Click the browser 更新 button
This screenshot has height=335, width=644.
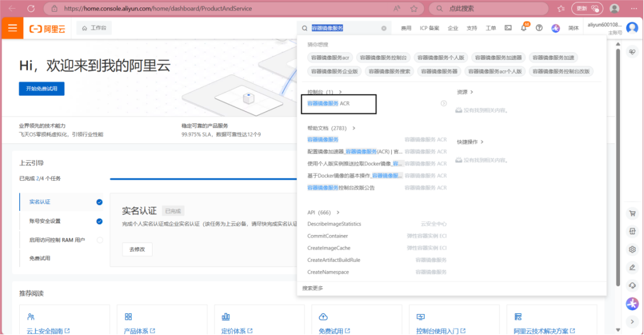(x=586, y=9)
